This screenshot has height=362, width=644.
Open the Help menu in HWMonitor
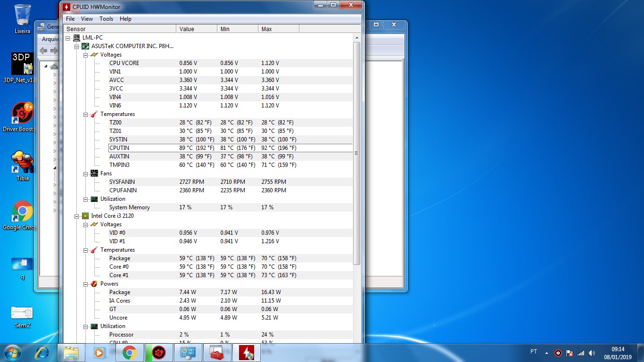[x=125, y=19]
